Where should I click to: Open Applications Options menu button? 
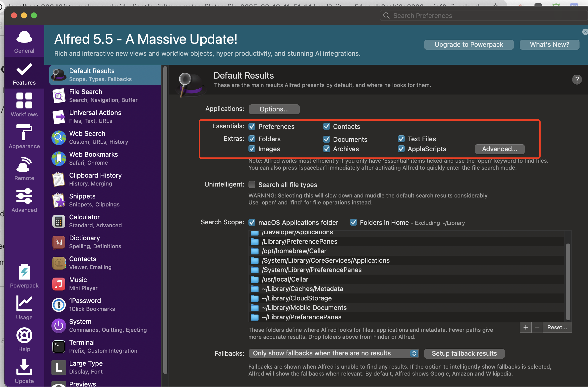point(274,109)
